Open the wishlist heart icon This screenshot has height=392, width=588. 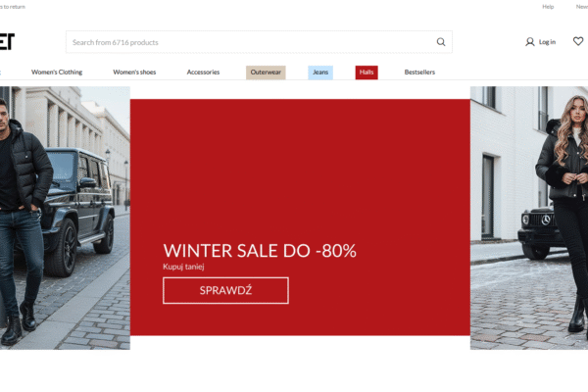tap(577, 41)
